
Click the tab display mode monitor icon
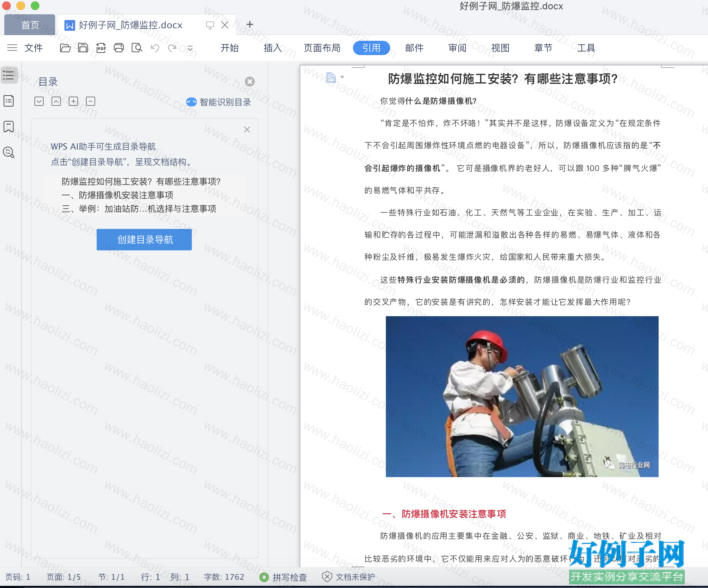pos(210,25)
